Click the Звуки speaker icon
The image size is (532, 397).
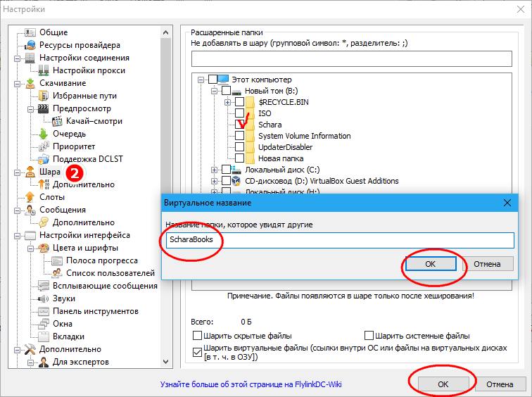click(44, 298)
